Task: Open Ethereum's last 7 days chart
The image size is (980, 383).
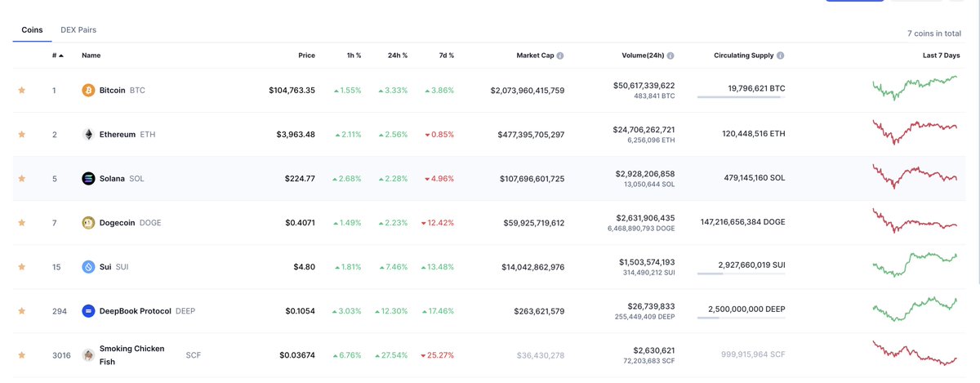Action: tap(915, 131)
